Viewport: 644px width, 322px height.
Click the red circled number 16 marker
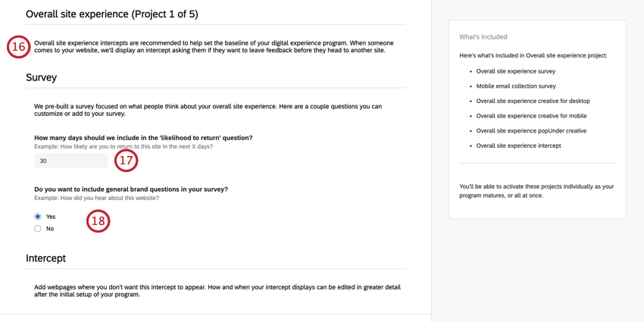click(x=18, y=47)
